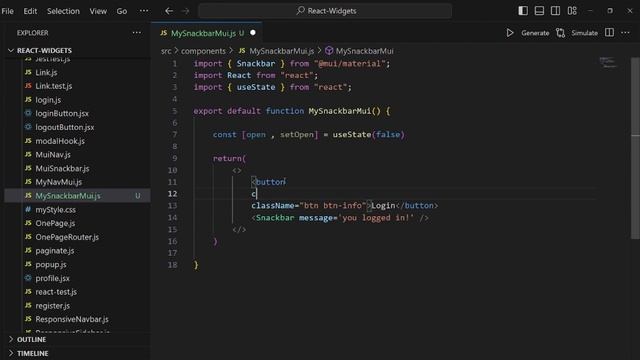Click the source compare icon beside Generate
640x360 pixels.
click(561, 33)
